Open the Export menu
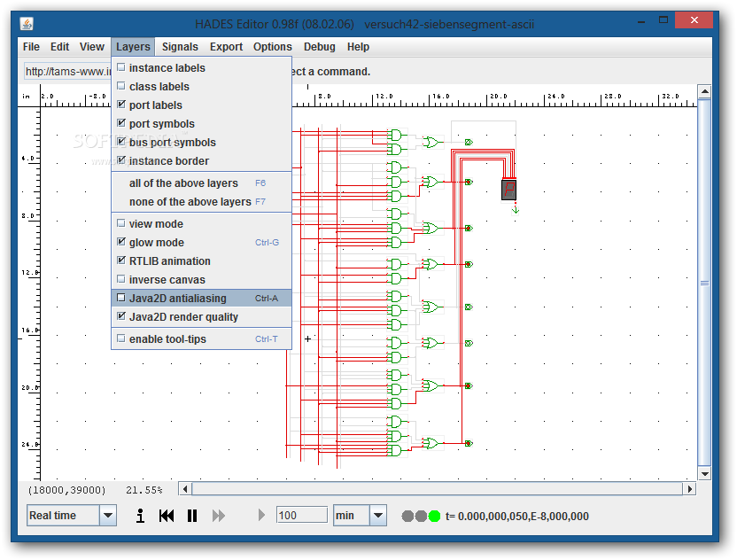This screenshot has width=737, height=560. coord(226,47)
